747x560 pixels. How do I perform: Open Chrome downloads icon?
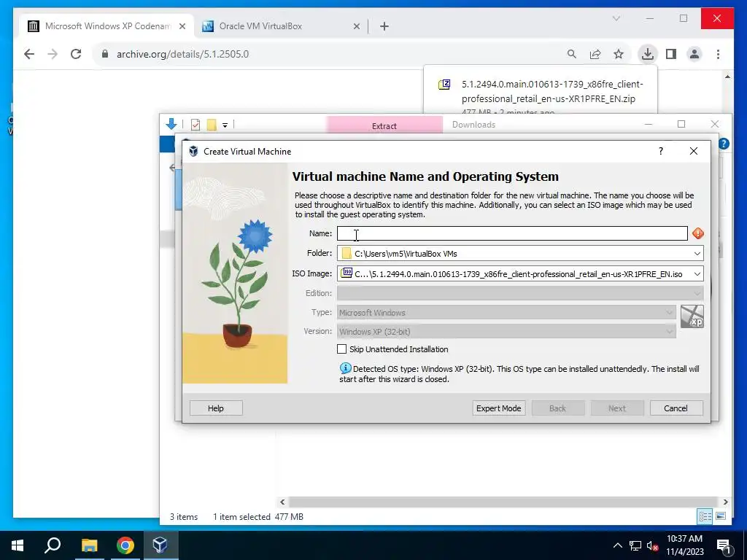click(648, 54)
